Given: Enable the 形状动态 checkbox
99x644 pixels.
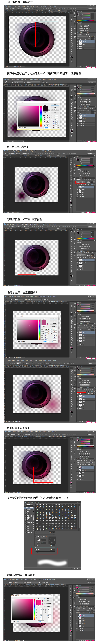Looking at the screenshot, I should point(26,510).
